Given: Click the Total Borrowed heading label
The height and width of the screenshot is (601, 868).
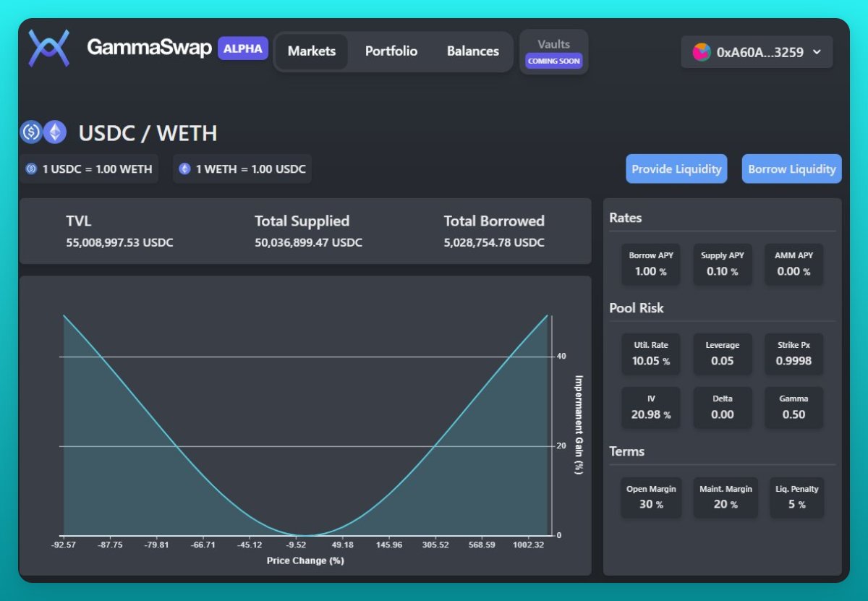Looking at the screenshot, I should 494,221.
